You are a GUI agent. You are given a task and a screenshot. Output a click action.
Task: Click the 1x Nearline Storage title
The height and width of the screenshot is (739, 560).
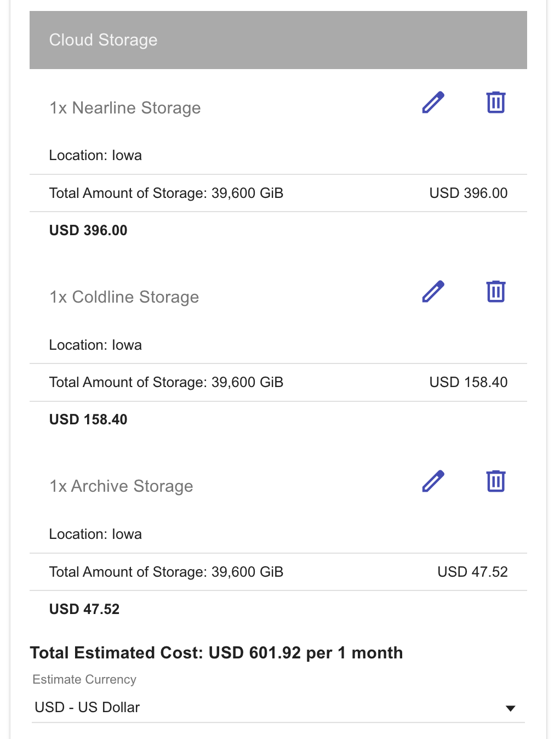[125, 108]
